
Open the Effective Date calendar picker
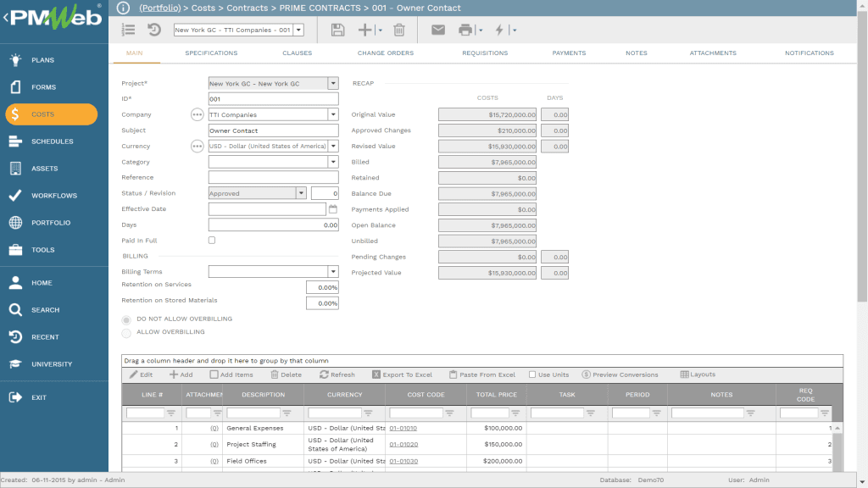tap(333, 209)
